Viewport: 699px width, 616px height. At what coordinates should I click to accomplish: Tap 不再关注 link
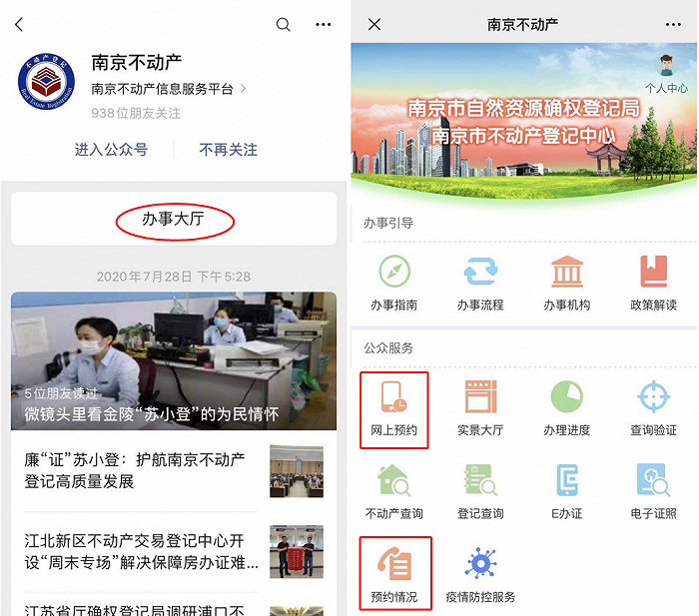point(229,150)
